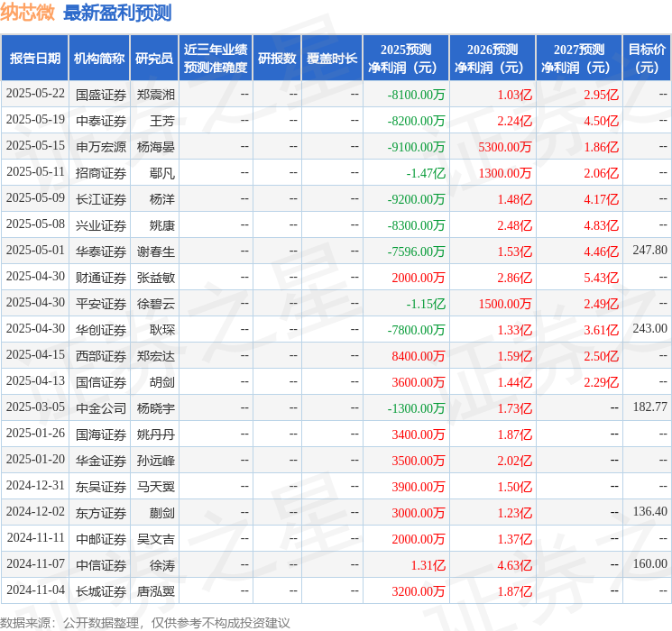Screen dimensions: 672x631
Task: Click the 5.43亿 forecast value
Action: click(x=602, y=278)
